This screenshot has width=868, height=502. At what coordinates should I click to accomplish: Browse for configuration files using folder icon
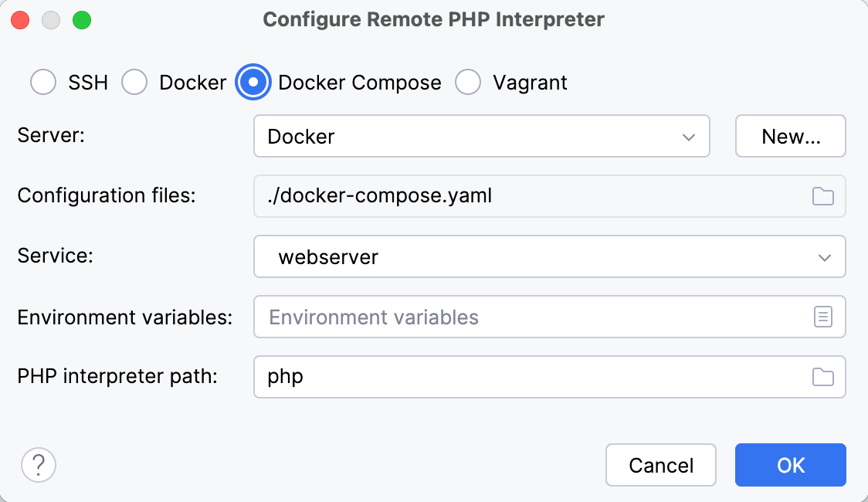click(x=823, y=196)
